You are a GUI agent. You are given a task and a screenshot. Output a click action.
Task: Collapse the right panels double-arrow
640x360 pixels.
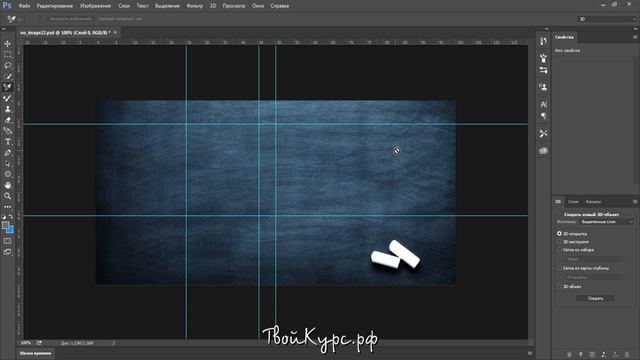635,29
